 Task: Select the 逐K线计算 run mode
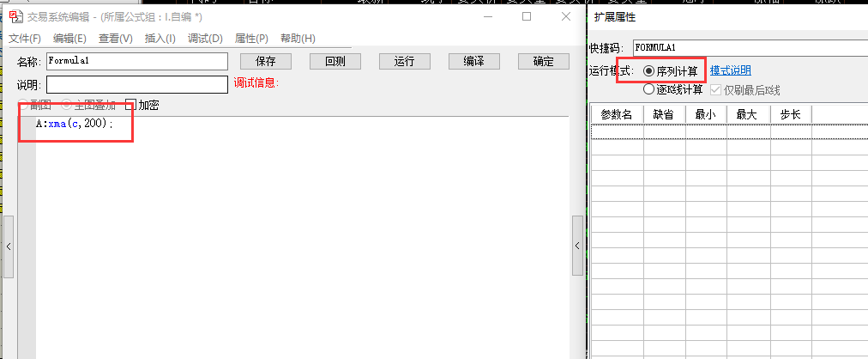648,88
